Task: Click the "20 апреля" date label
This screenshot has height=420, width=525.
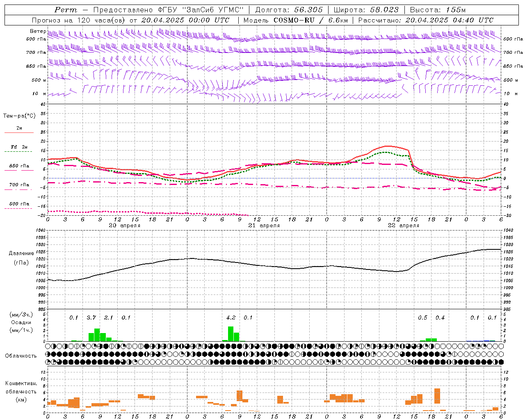Action: coord(125,226)
